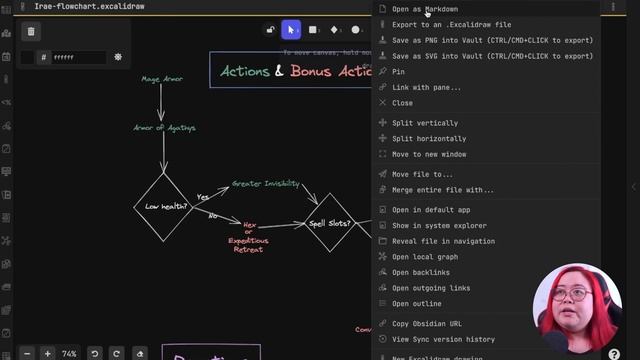Choose Split vertically
The width and height of the screenshot is (640, 360).
click(x=486, y=123)
